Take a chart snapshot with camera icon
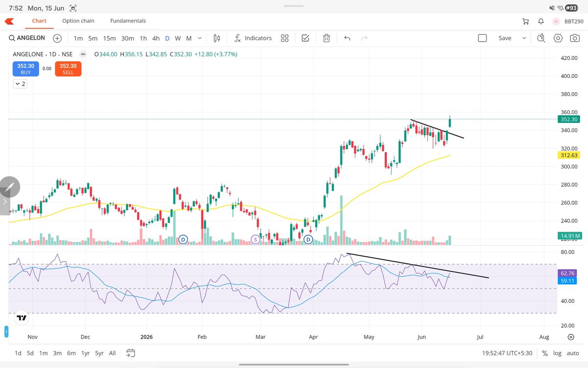The height and width of the screenshot is (368, 588). point(574,38)
